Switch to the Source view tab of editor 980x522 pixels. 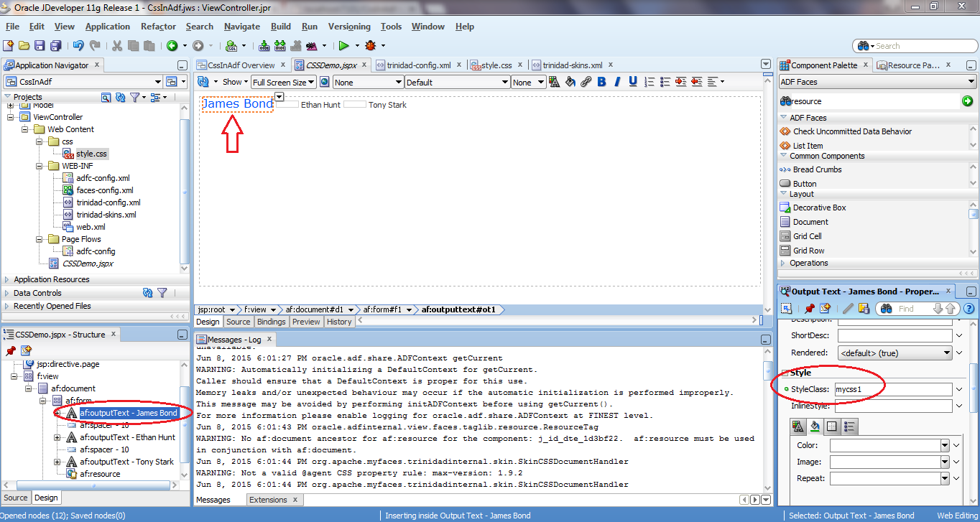238,322
